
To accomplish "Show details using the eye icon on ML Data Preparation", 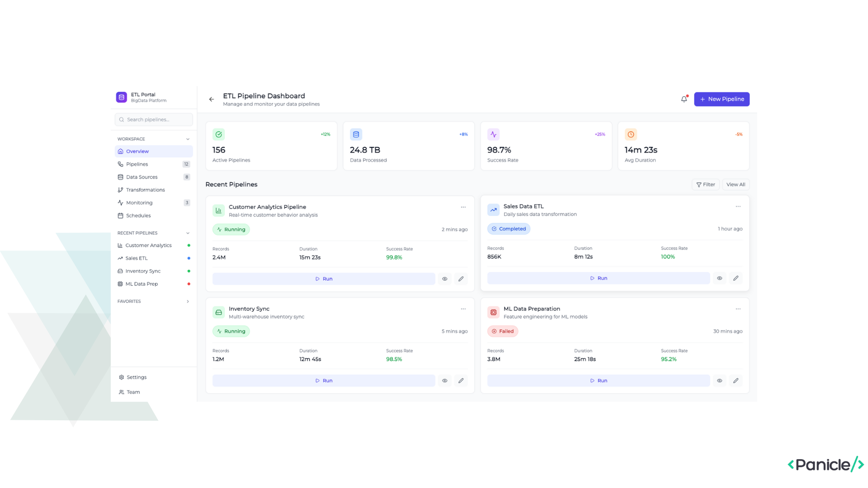I will (x=719, y=380).
